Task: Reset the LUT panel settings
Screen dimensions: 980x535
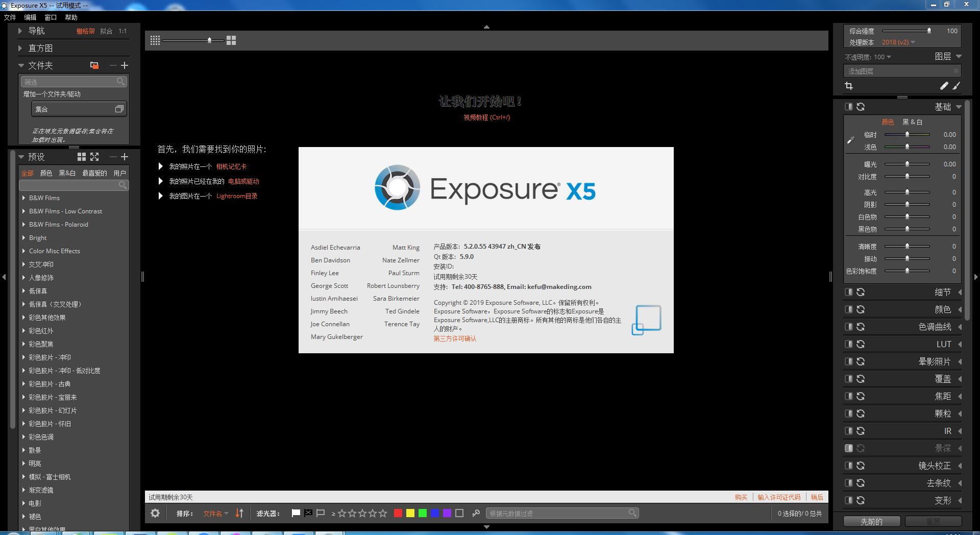Action: click(861, 344)
